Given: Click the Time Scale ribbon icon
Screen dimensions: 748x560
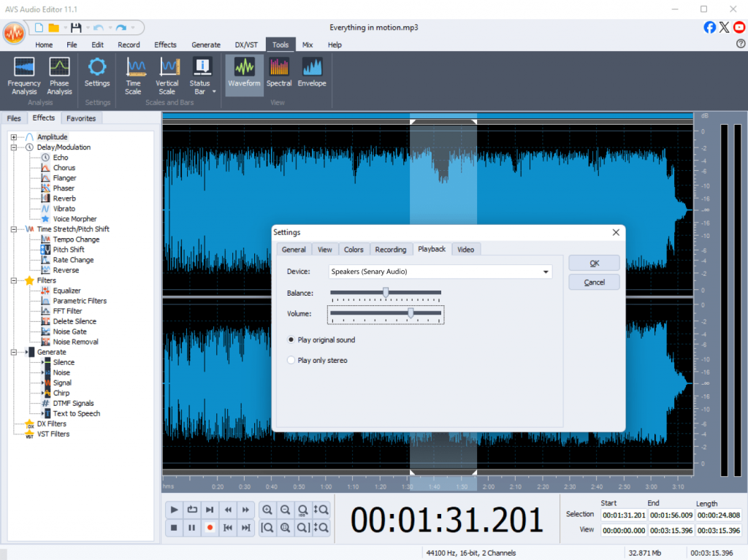Looking at the screenshot, I should (133, 76).
